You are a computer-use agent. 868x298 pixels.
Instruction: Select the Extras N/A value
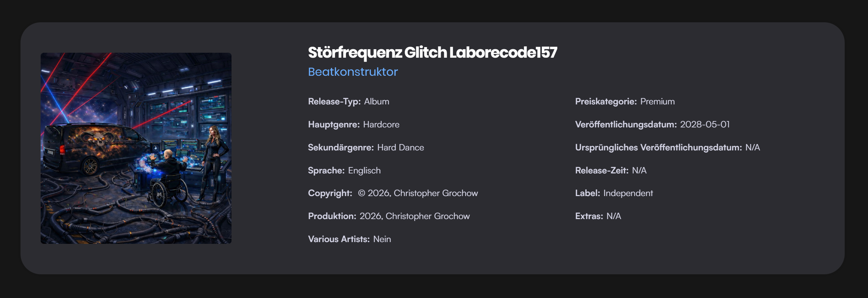[x=614, y=216]
